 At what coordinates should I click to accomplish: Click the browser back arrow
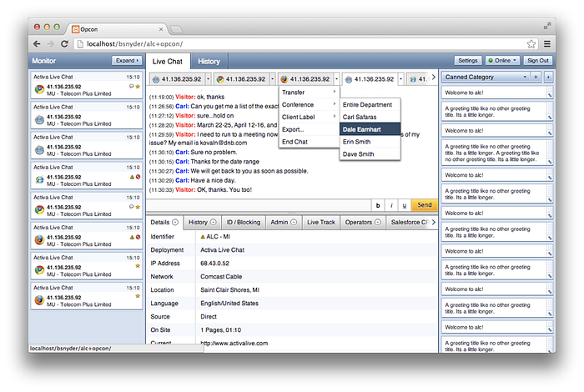(37, 43)
